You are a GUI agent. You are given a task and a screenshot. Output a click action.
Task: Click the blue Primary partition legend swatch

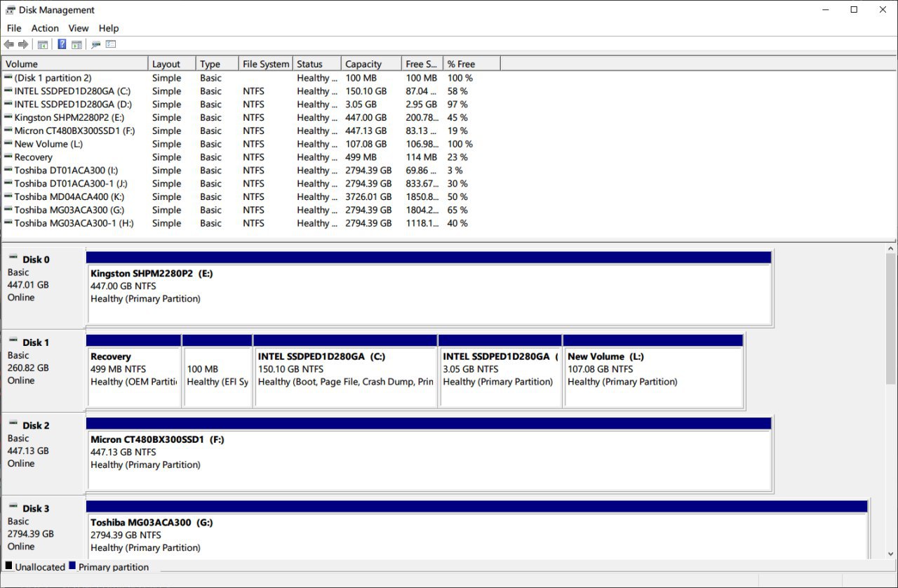pyautogui.click(x=72, y=566)
